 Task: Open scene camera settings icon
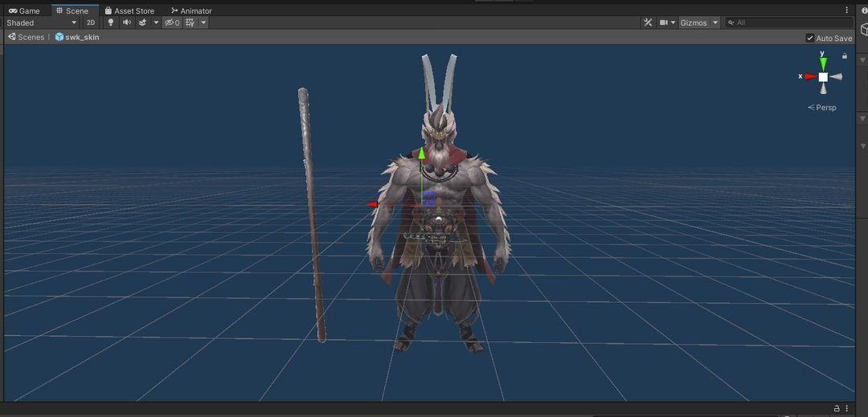(x=664, y=22)
